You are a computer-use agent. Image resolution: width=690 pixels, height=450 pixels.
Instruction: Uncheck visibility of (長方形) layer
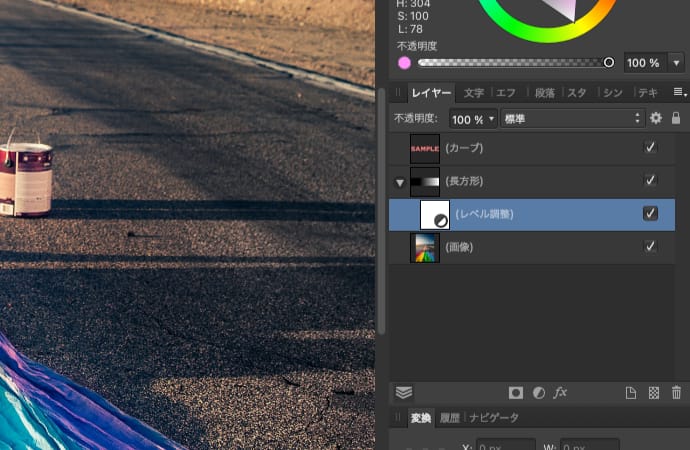click(650, 181)
